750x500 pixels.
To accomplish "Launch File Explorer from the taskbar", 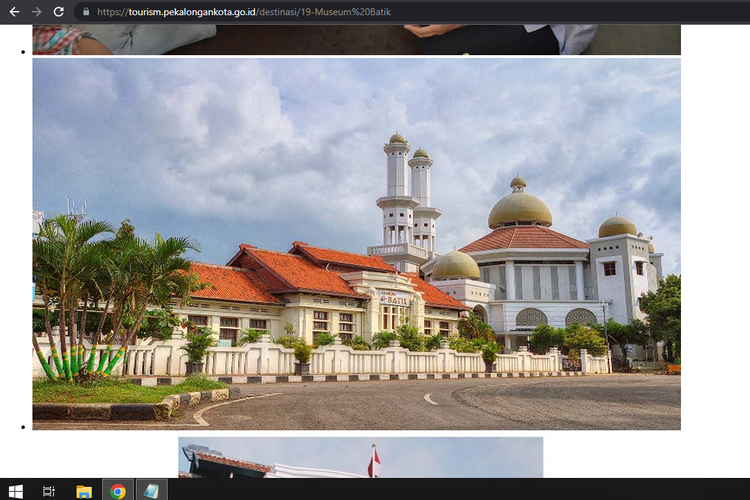I will click(x=84, y=491).
